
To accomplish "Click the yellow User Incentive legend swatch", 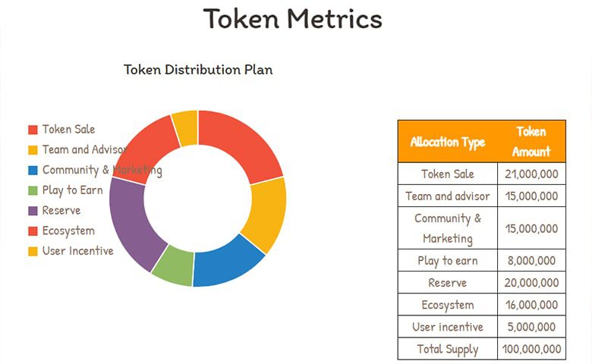I will point(33,251).
